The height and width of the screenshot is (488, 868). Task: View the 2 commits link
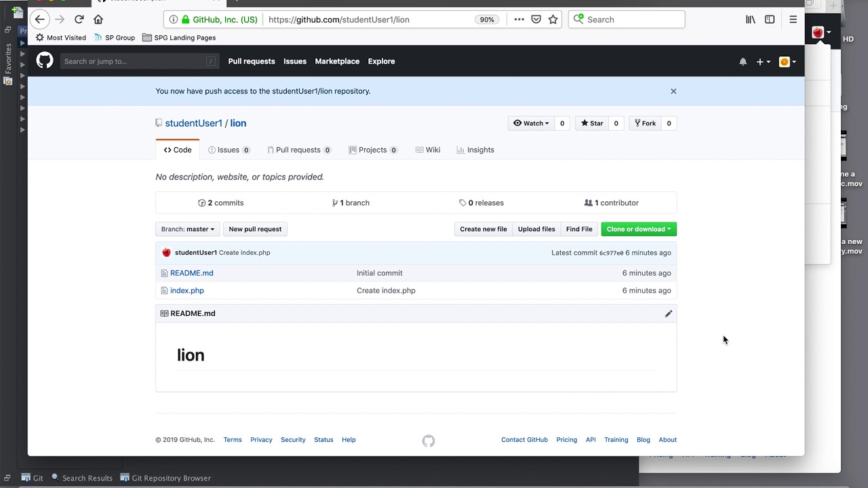pyautogui.click(x=220, y=203)
